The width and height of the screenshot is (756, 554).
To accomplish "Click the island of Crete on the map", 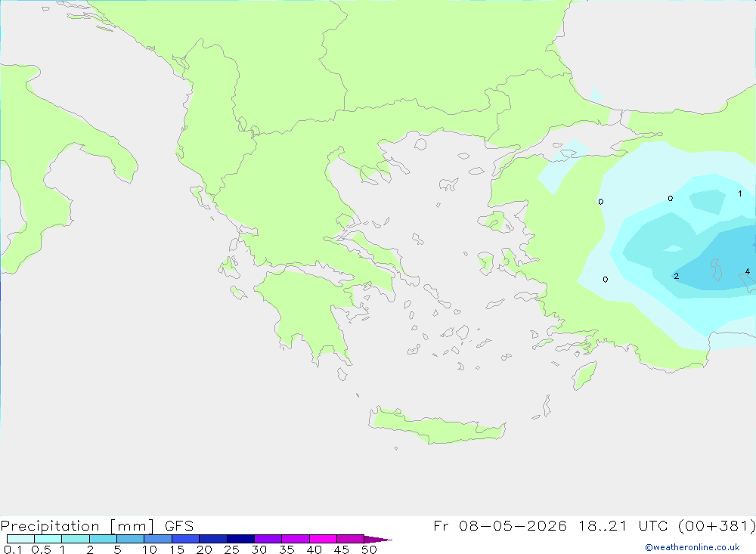I will pyautogui.click(x=436, y=426).
